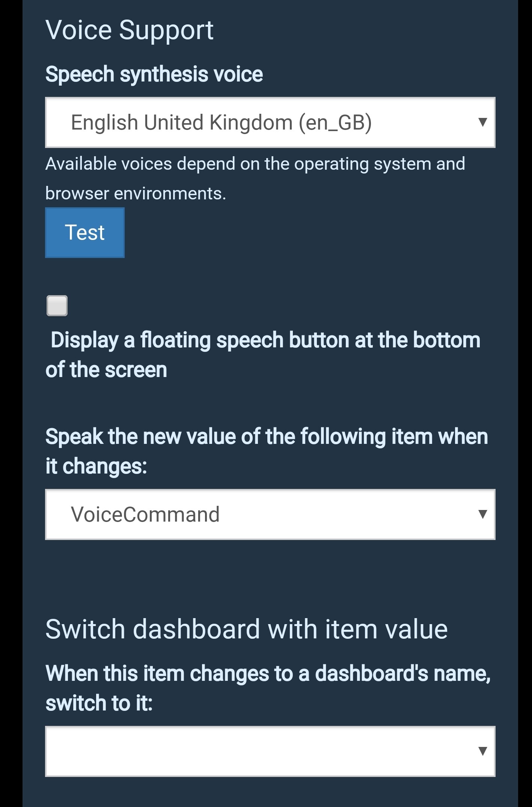Click the arrow on the empty dashboard selector
Image resolution: width=532 pixels, height=807 pixels.
tap(483, 751)
